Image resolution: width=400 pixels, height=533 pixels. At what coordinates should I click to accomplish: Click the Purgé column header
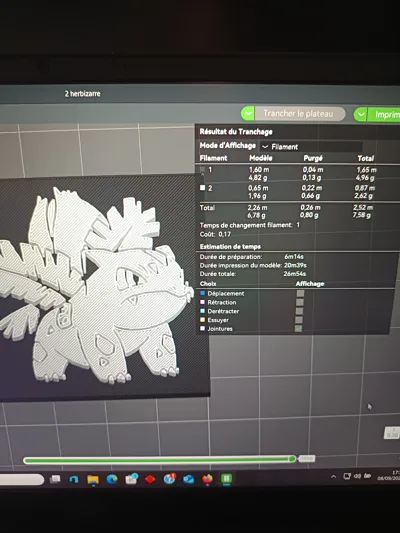click(x=313, y=158)
